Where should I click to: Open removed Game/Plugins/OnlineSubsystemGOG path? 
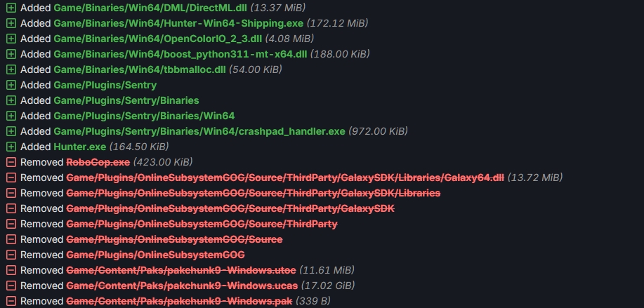click(x=156, y=255)
